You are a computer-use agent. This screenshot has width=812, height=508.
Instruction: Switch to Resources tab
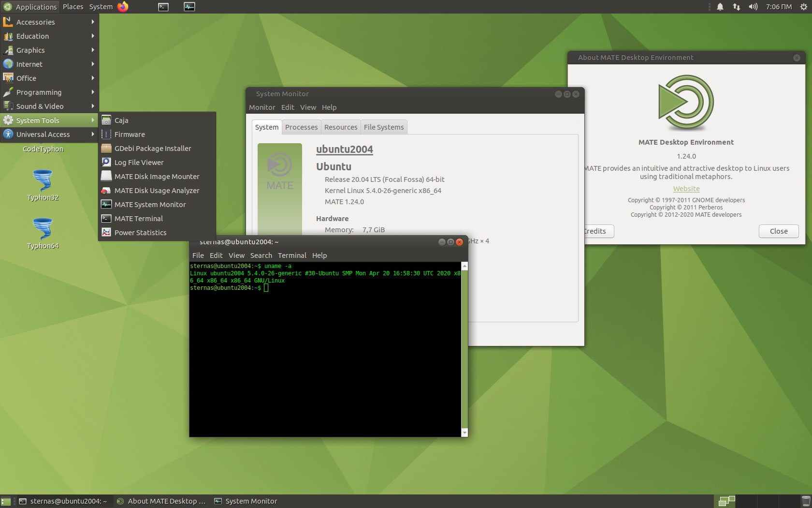click(x=341, y=127)
